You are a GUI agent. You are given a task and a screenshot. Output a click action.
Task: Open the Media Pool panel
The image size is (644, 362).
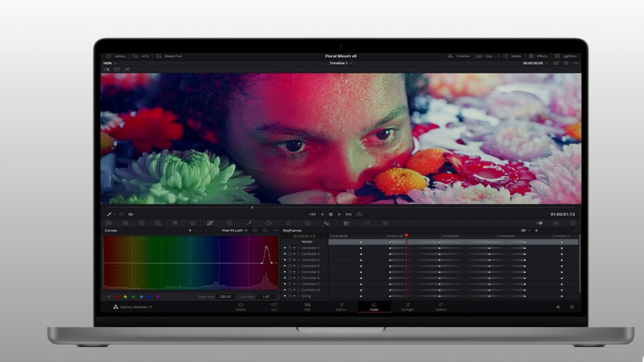pos(169,56)
